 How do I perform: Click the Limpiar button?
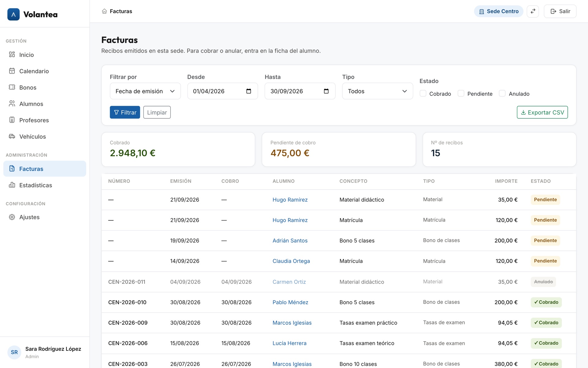(157, 112)
